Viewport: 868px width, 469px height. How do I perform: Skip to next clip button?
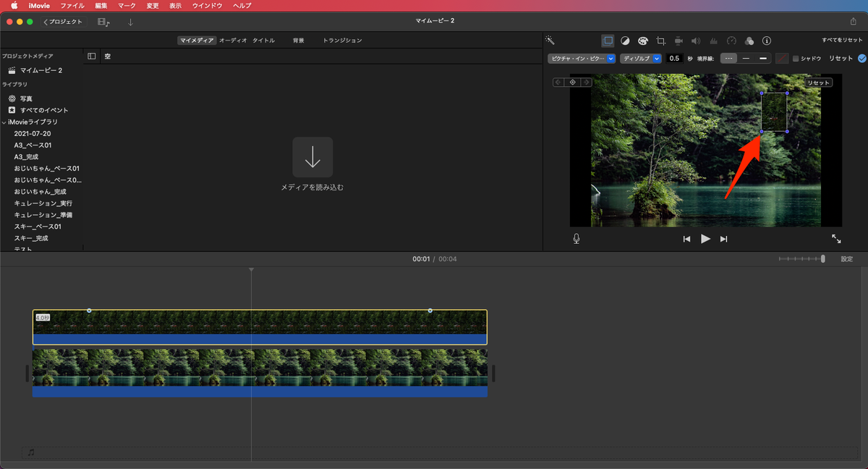(723, 239)
